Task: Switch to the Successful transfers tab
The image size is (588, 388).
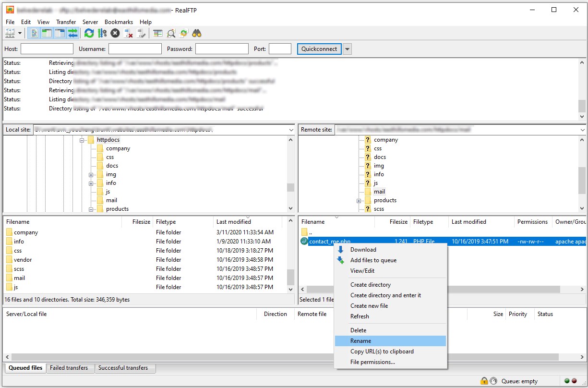Action: point(124,368)
